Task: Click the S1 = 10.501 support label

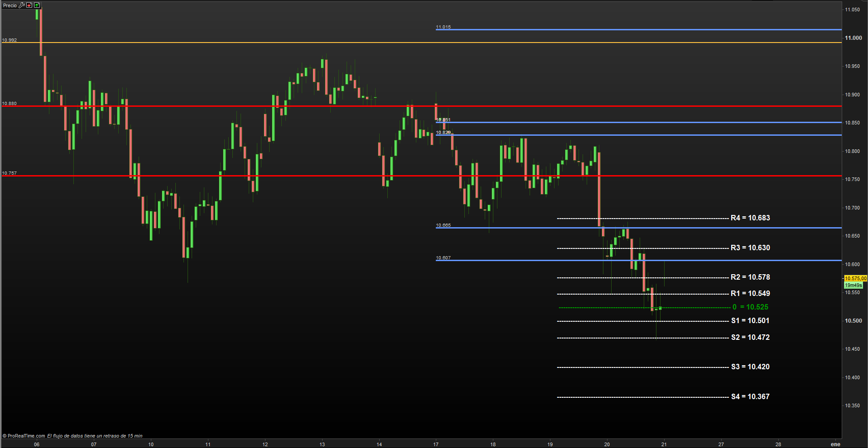Action: (x=750, y=321)
